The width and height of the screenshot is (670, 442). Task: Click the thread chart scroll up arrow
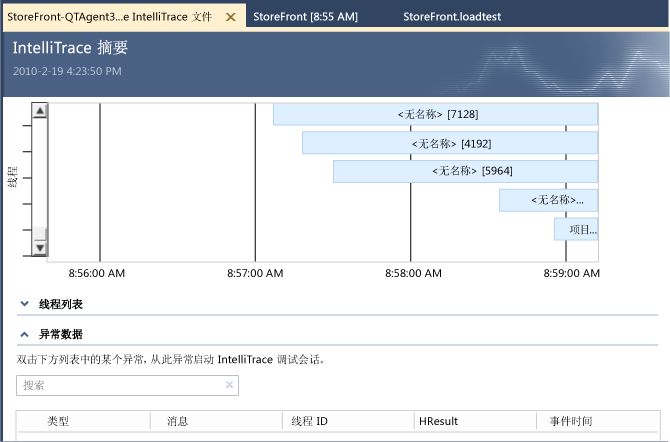point(40,111)
